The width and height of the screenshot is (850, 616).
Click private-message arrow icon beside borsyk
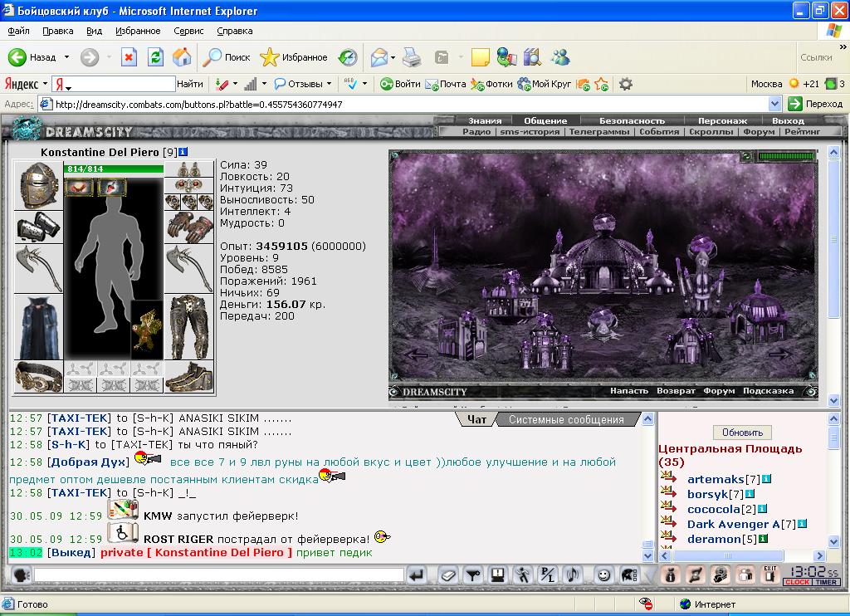(668, 493)
